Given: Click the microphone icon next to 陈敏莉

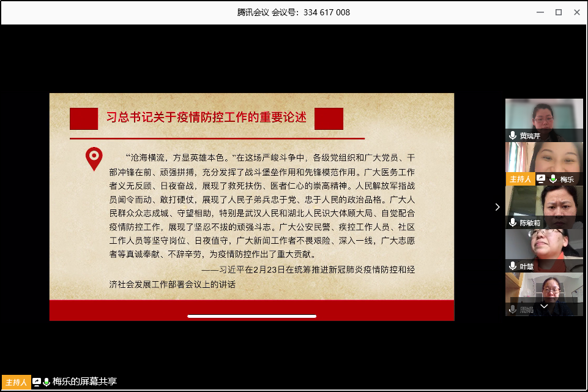Looking at the screenshot, I should click(x=513, y=223).
